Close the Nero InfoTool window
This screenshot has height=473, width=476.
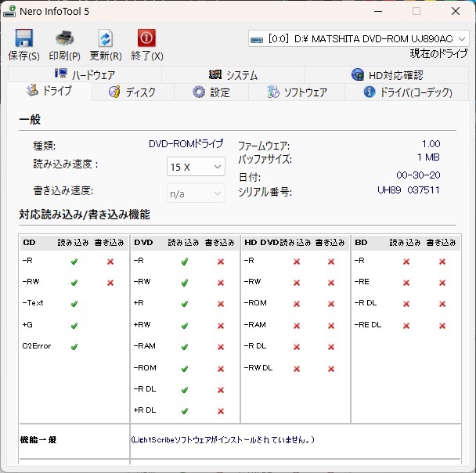click(x=456, y=11)
